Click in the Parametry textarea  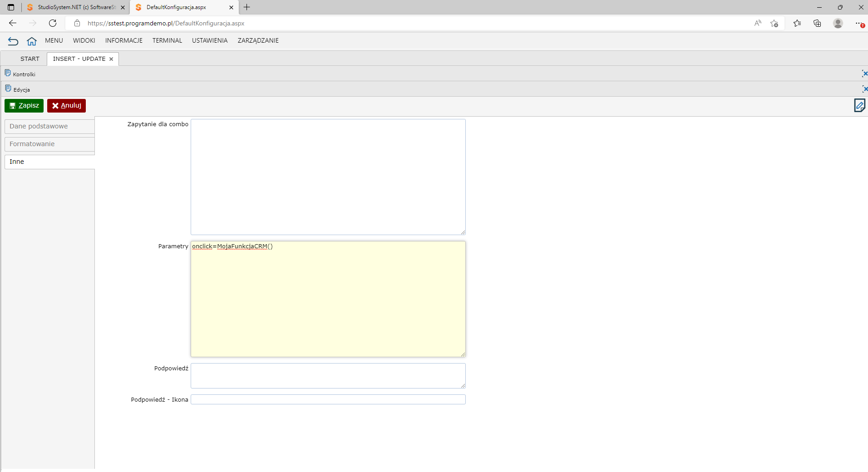tap(328, 299)
